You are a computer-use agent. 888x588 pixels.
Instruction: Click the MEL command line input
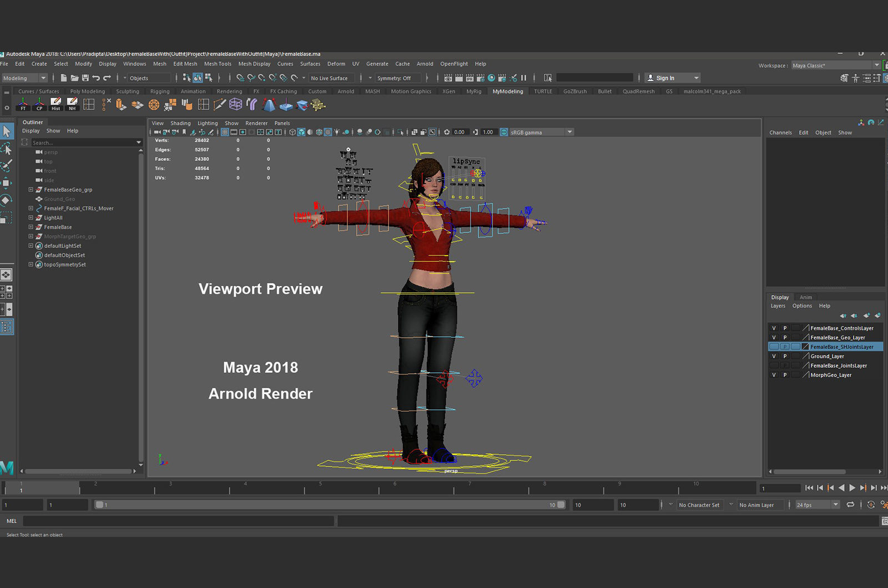coord(178,521)
